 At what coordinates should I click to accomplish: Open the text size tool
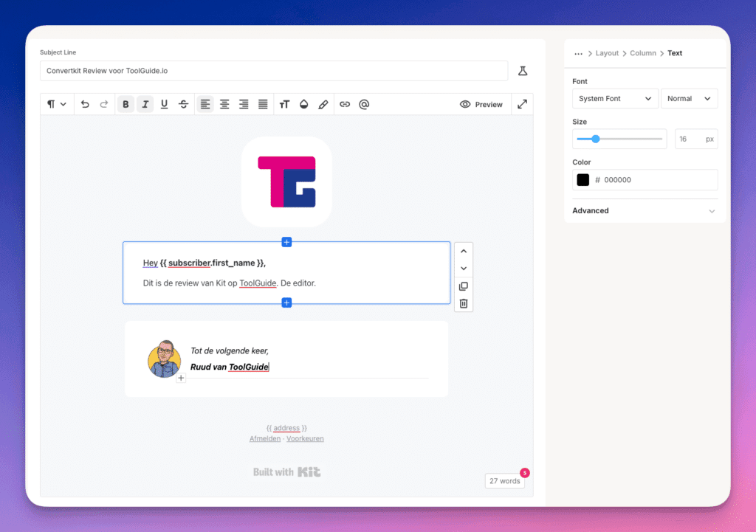pos(284,104)
